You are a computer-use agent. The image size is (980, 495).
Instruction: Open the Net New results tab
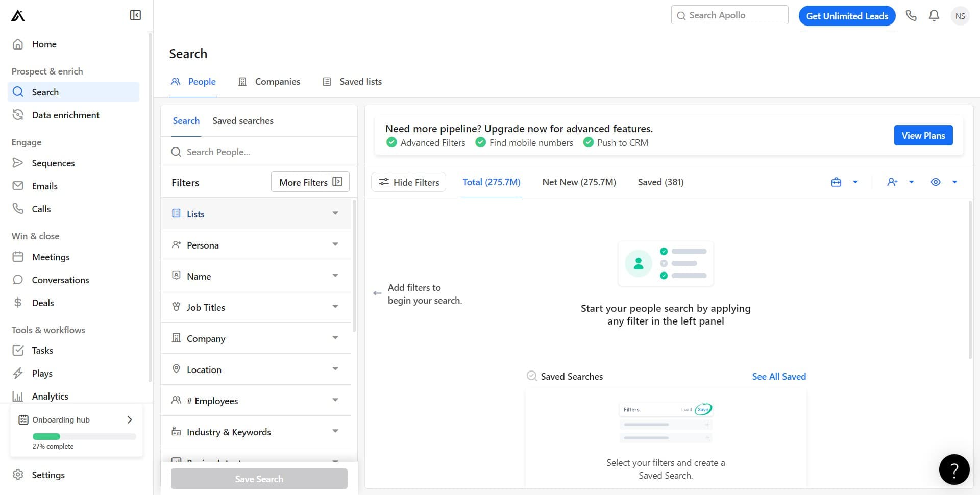579,182
